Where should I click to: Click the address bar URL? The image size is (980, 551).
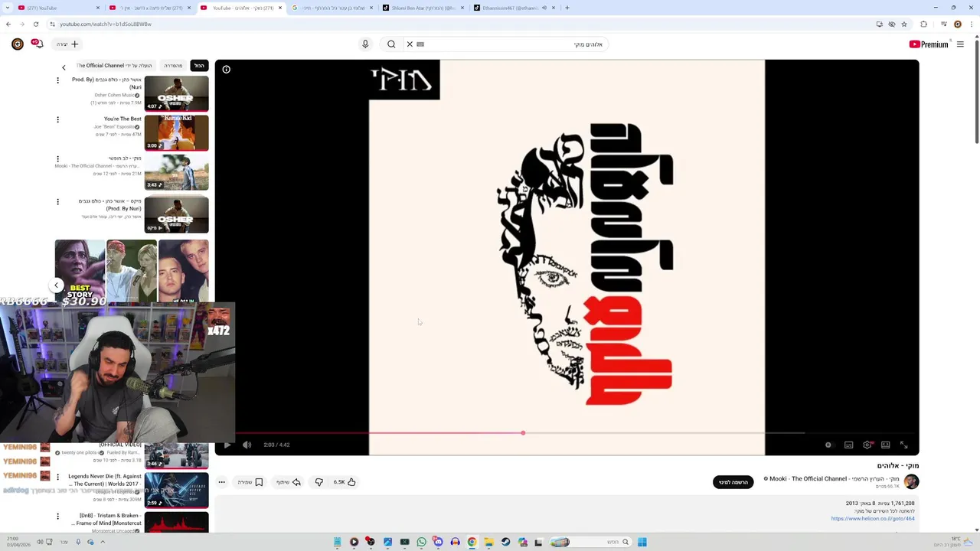[106, 24]
